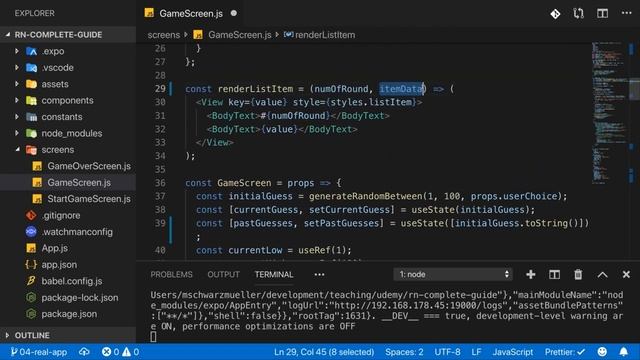Expand the OUTLINE section
This screenshot has height=360, width=640.
point(7,335)
